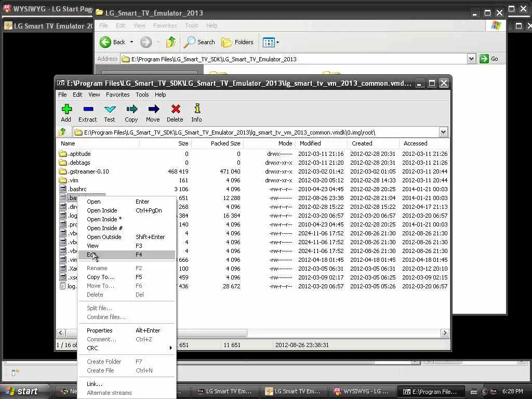Expand the Explorer Address bar dropdown
532x399 pixels.
(471, 59)
